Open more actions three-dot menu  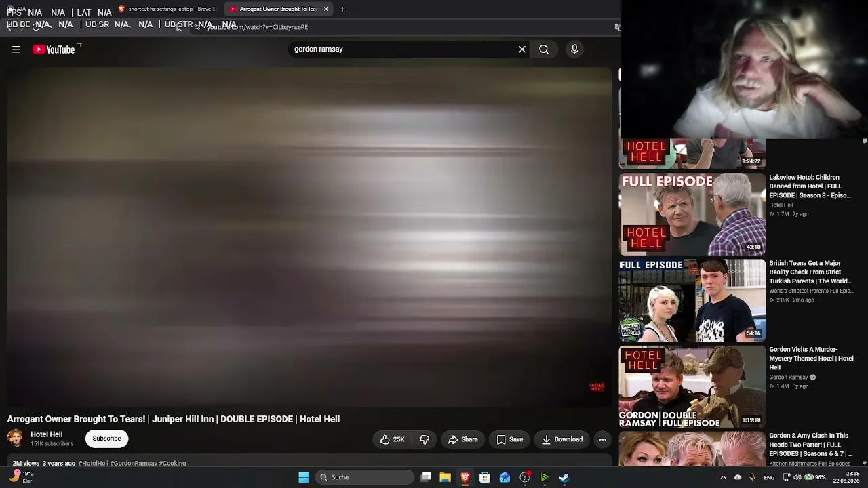[x=602, y=439]
